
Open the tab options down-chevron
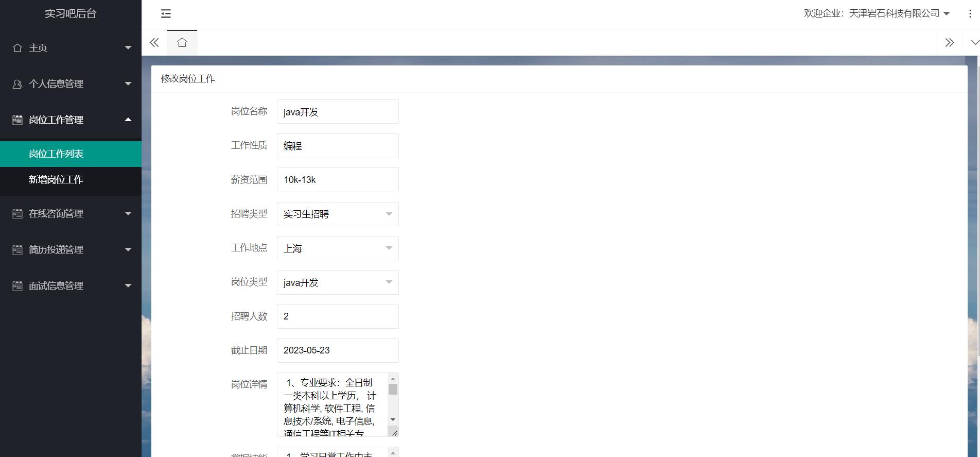point(974,43)
